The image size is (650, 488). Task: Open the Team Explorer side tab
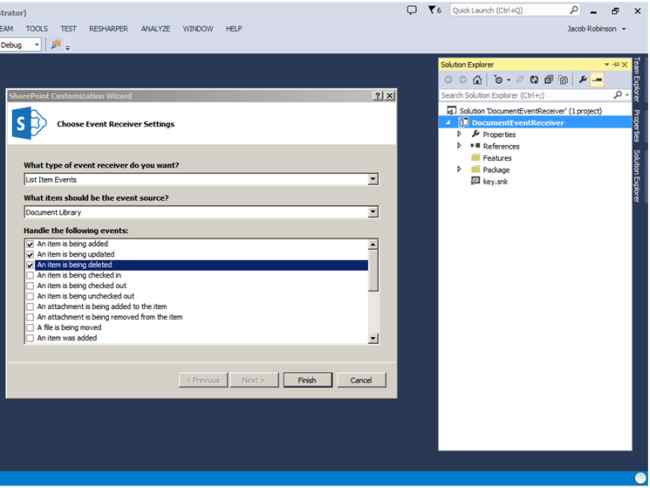pos(637,80)
